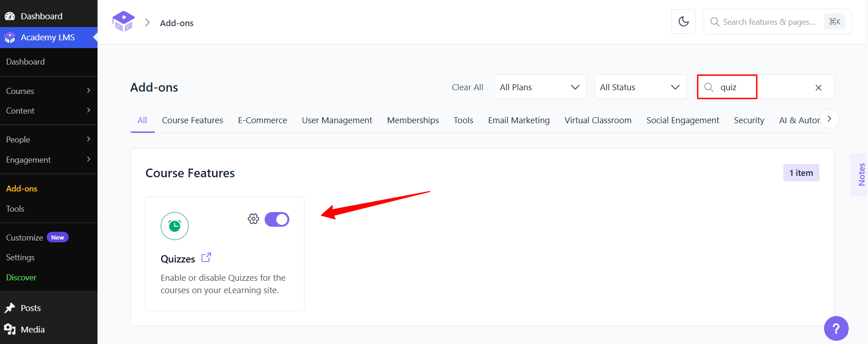Click the Quizzes alarm clock icon
This screenshot has width=868, height=344.
pos(174,226)
